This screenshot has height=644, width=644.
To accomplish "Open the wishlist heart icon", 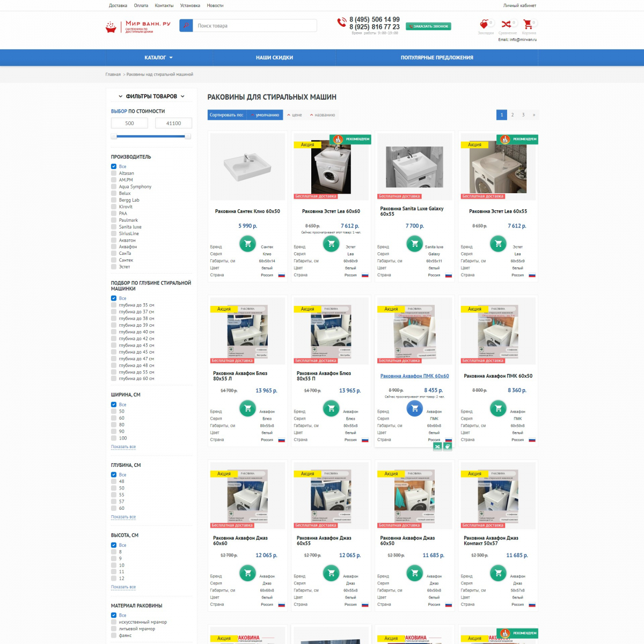I will click(x=484, y=24).
